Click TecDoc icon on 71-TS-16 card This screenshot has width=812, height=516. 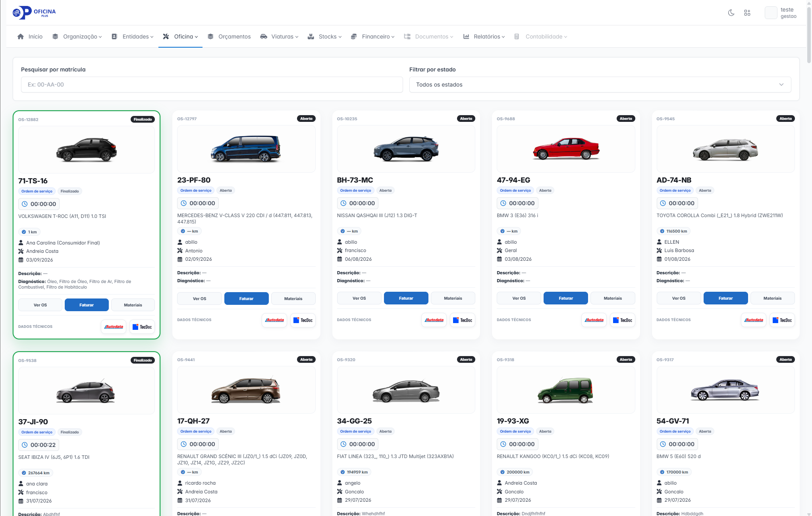pos(142,327)
